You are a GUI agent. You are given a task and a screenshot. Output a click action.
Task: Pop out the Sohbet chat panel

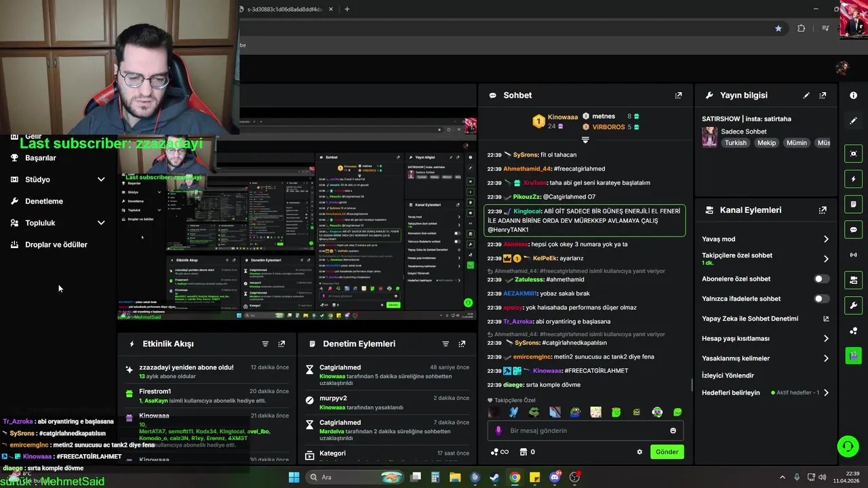pyautogui.click(x=678, y=96)
